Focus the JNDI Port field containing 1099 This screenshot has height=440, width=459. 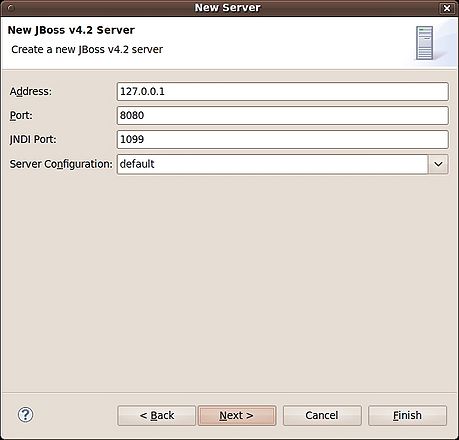(283, 139)
